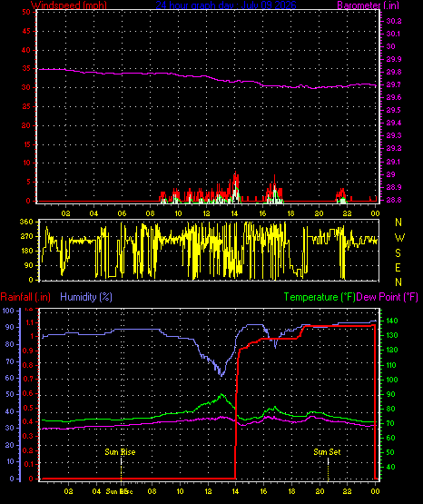
Task: Select barometer axis value "30.2"
Action: pyautogui.click(x=394, y=21)
